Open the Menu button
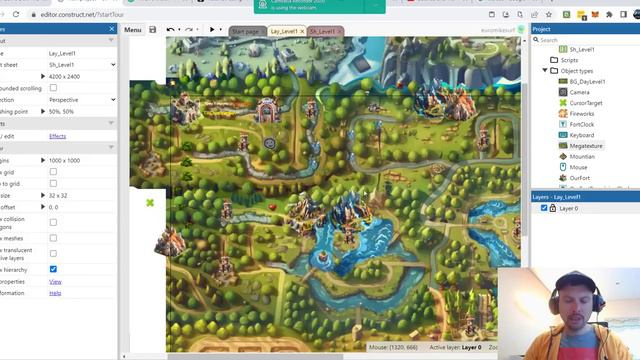 coord(133,30)
